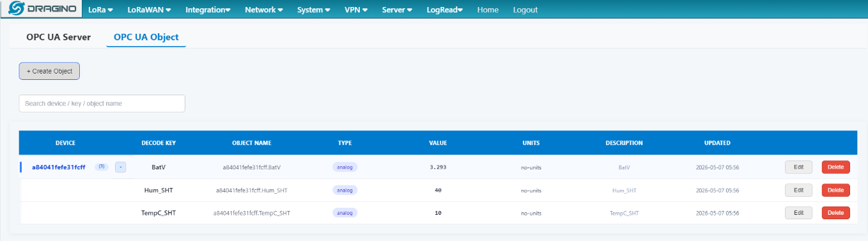Switch to the OPC UA Server tab
Image resolution: width=868 pixels, height=241 pixels.
point(59,37)
